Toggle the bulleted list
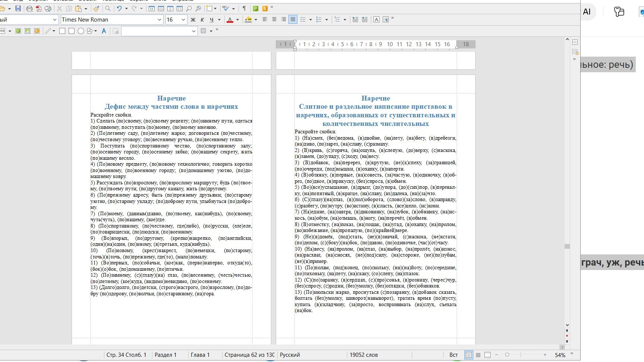Screen dimensions: 644x362 (303, 19)
